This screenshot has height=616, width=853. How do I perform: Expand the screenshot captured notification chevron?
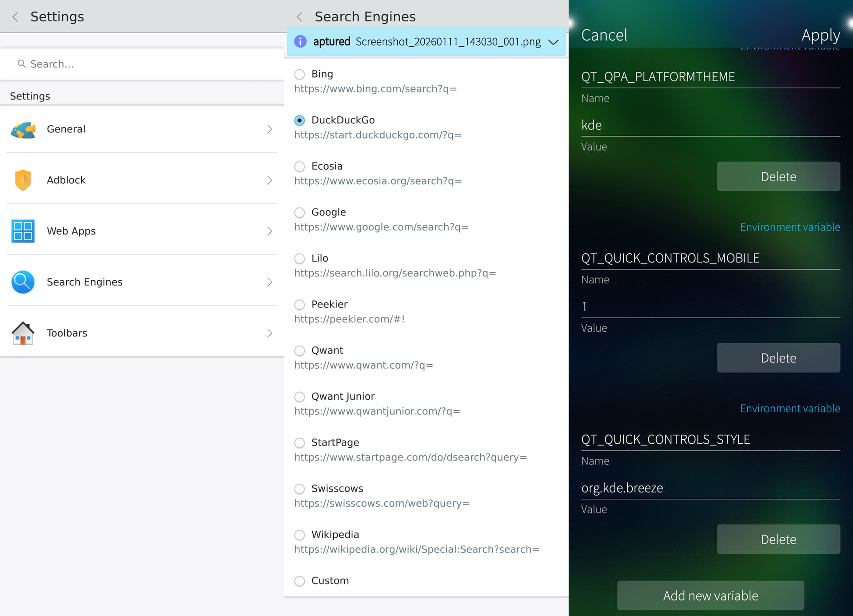553,42
